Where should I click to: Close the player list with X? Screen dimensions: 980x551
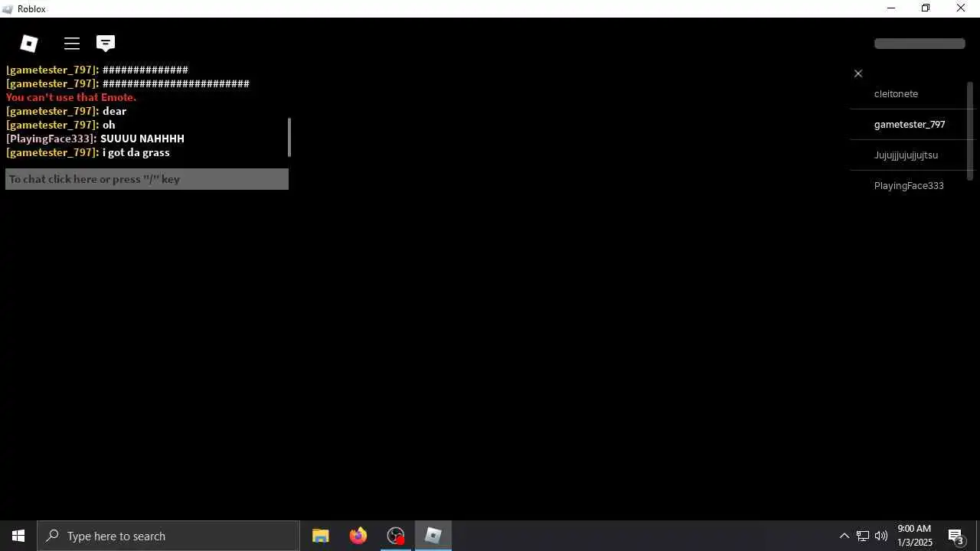[858, 73]
